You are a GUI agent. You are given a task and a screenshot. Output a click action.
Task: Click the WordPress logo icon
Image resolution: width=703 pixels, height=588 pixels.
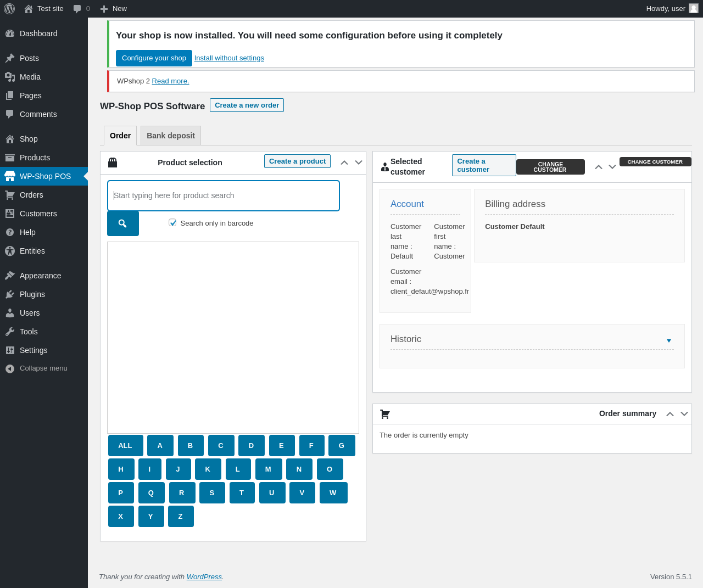(x=9, y=9)
